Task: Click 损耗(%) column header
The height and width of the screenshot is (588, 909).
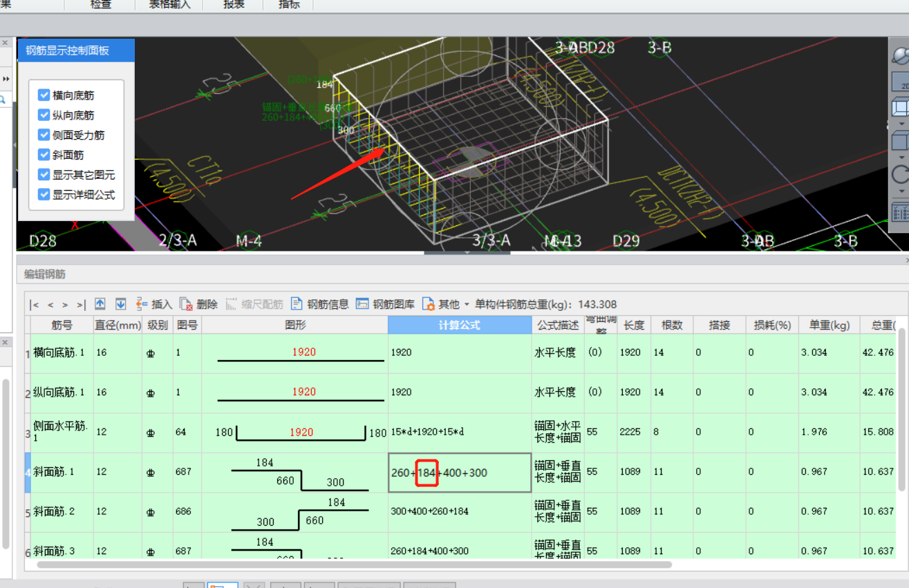Action: (772, 325)
